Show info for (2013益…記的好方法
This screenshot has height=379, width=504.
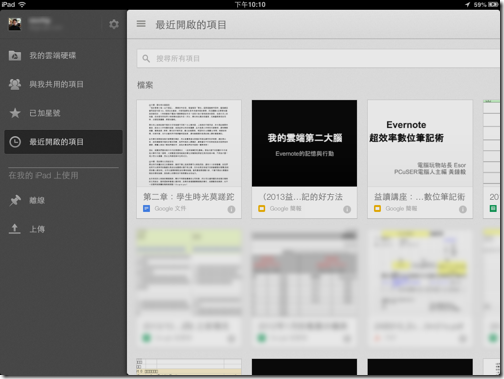347,209
